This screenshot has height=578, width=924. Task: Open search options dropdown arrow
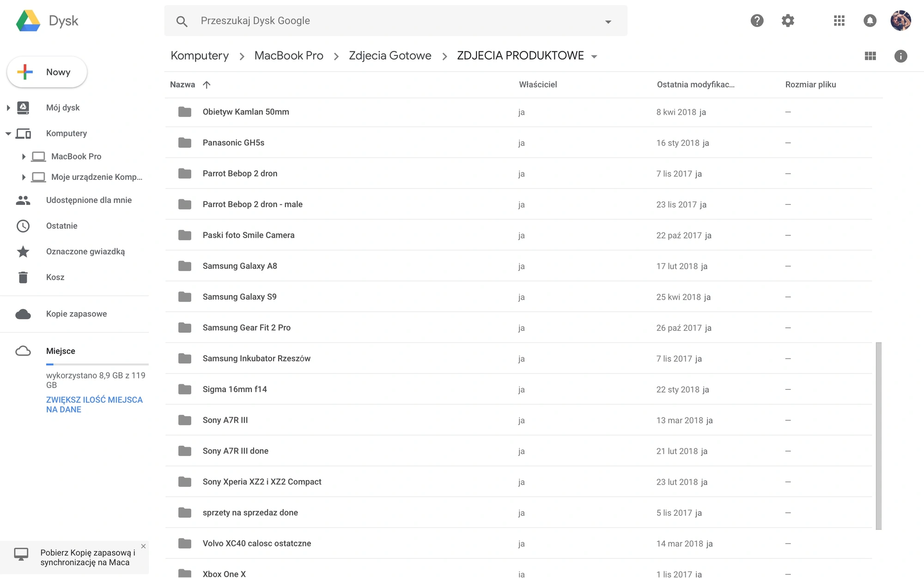(x=608, y=21)
